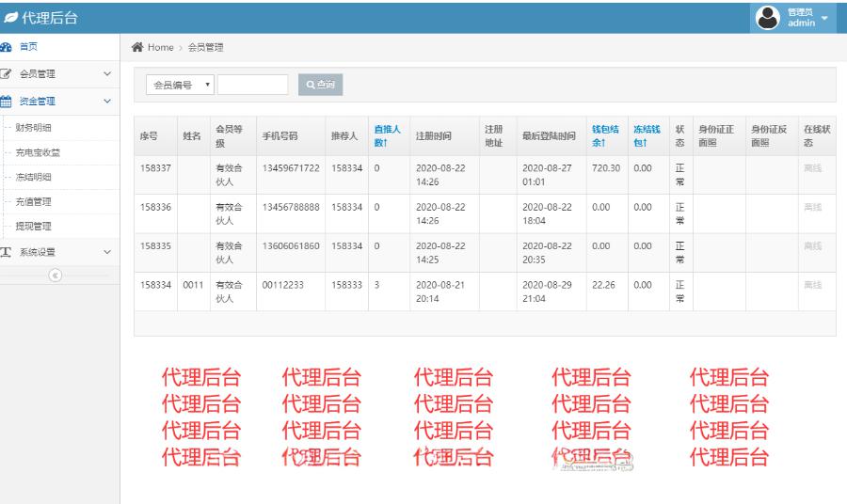
Task: Click the edit icon next to 会员管理
Action: pyautogui.click(x=6, y=74)
